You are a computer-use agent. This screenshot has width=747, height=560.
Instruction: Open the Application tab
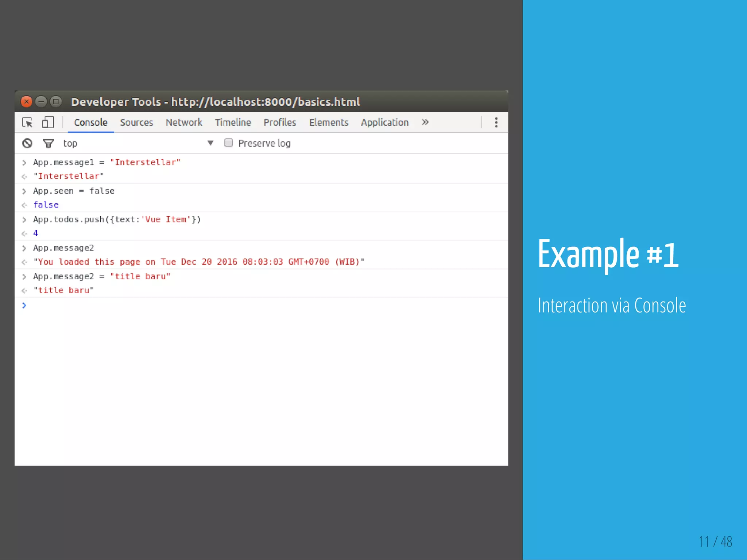[x=384, y=122]
